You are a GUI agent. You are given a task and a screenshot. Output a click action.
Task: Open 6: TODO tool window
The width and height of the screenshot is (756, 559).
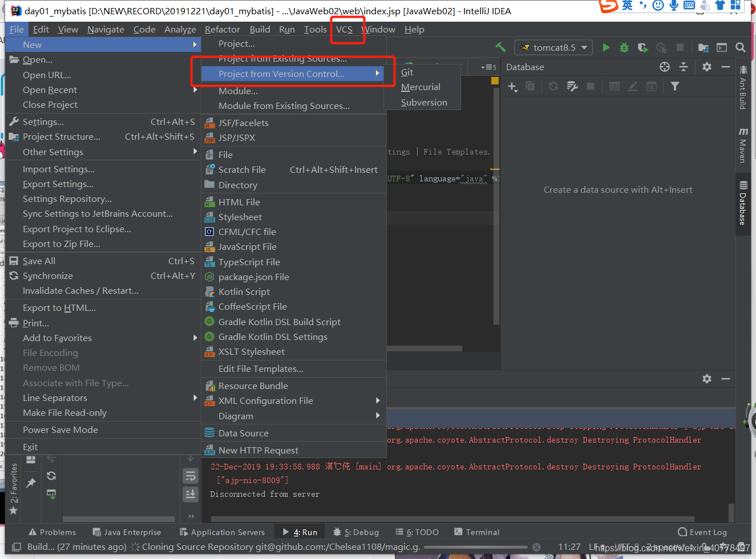point(417,532)
